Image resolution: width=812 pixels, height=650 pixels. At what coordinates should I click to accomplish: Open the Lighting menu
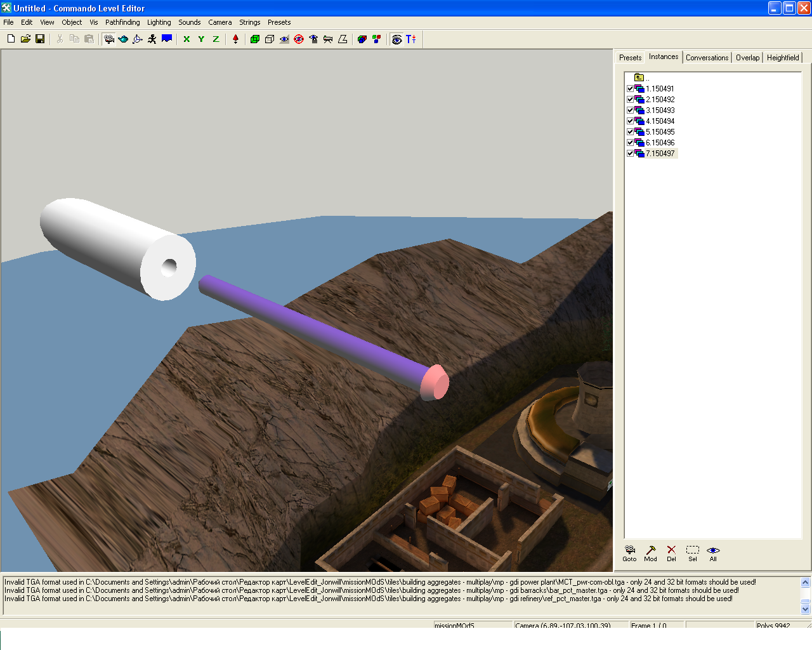point(159,22)
